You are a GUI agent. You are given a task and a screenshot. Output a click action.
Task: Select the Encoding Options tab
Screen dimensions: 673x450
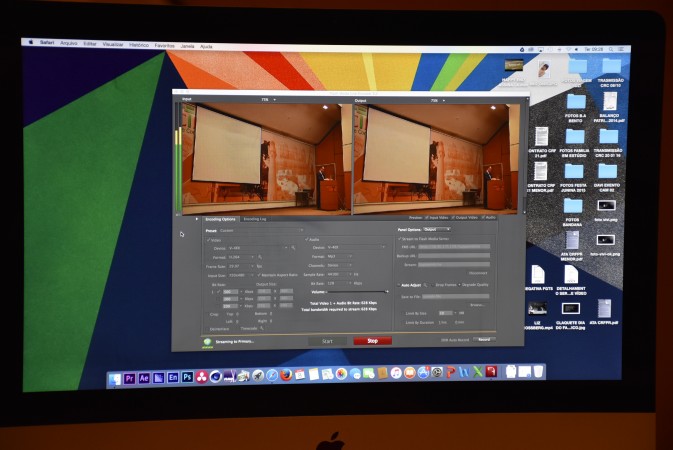pyautogui.click(x=220, y=219)
